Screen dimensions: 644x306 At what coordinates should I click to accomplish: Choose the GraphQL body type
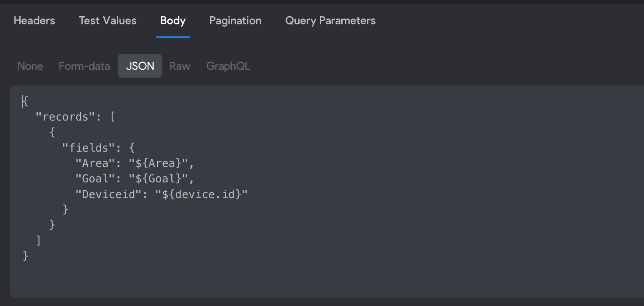228,66
